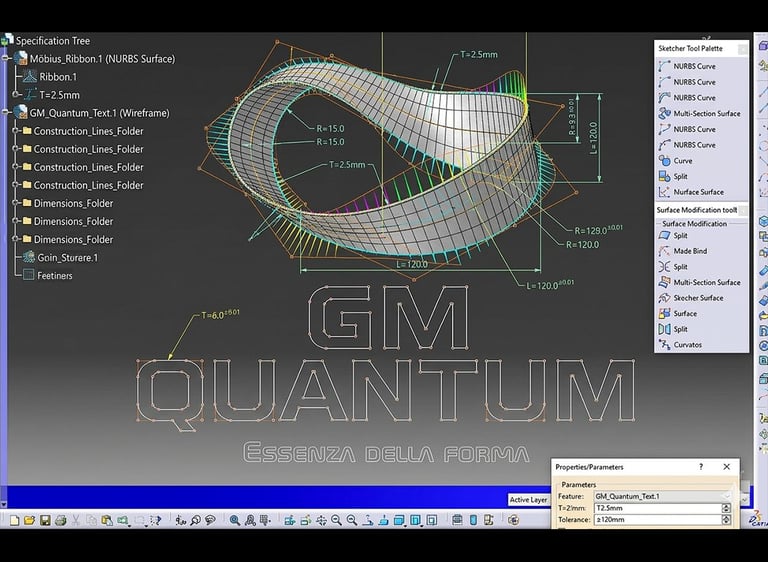Viewport: 768px width, 562px height.
Task: Select GM_Quantum_Text.1 (Wireframe) in tree
Action: coord(99,113)
